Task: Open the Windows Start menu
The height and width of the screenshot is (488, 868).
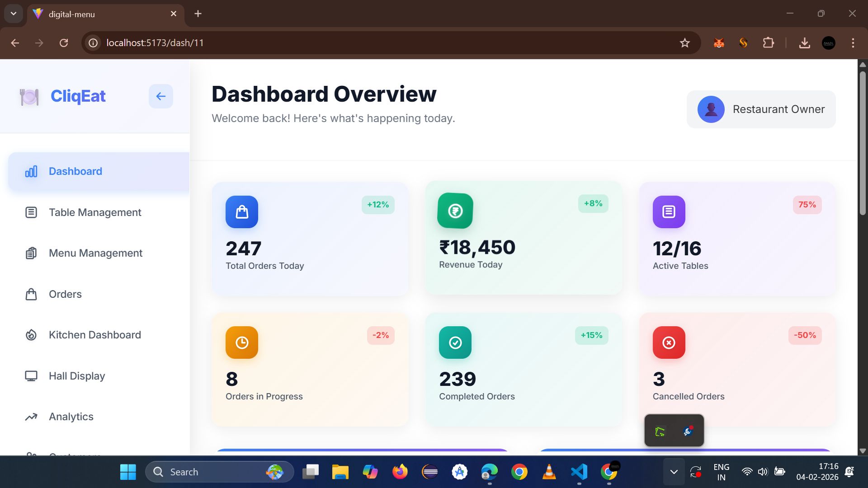Action: pos(128,472)
